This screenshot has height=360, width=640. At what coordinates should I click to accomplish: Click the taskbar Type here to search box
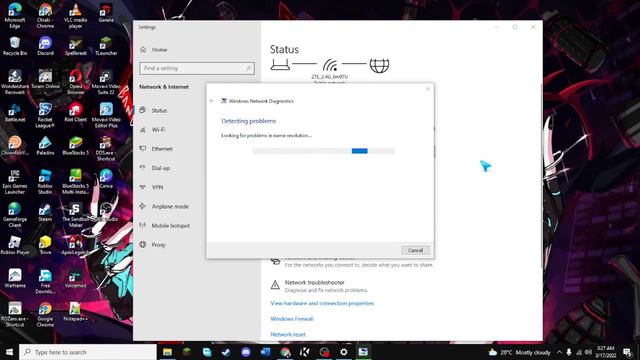[x=88, y=352]
